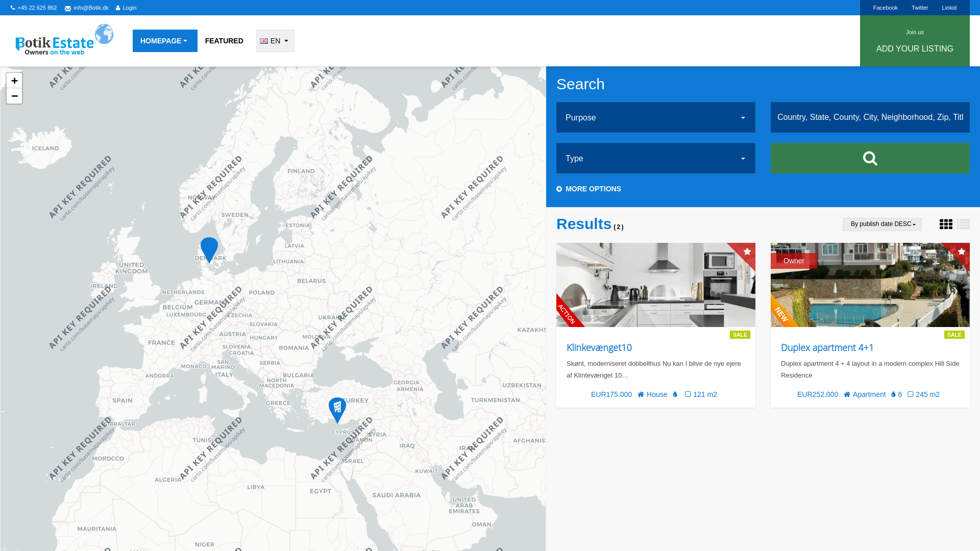Image resolution: width=980 pixels, height=551 pixels.
Task: Click the Owner badge on Duplex listing
Action: coord(794,261)
